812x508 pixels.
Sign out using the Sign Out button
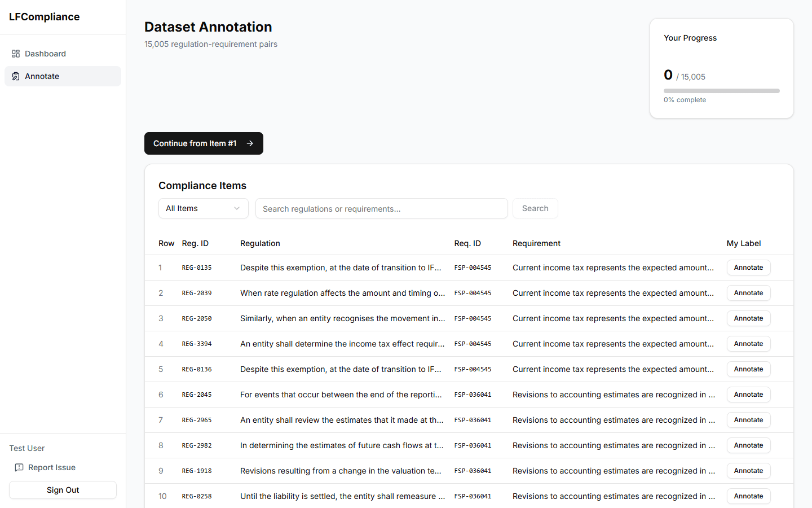tap(63, 489)
